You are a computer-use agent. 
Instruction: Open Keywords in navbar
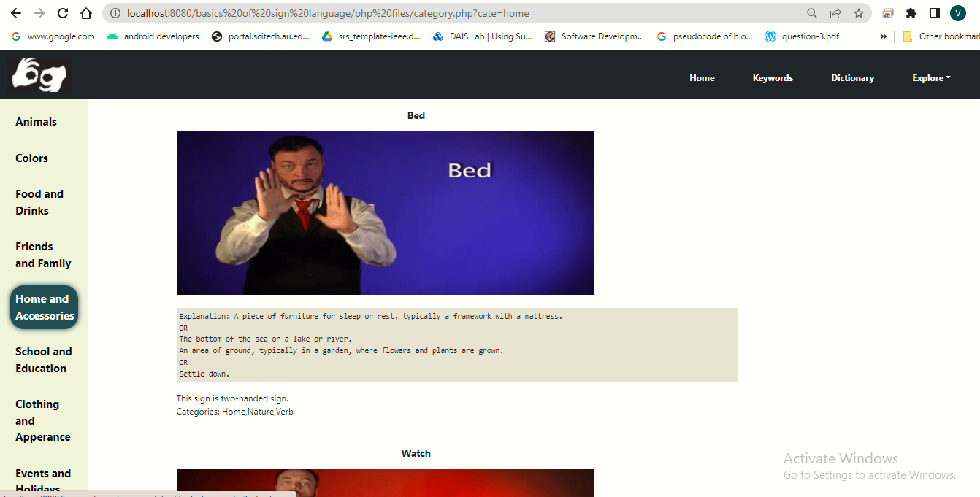pyautogui.click(x=773, y=78)
